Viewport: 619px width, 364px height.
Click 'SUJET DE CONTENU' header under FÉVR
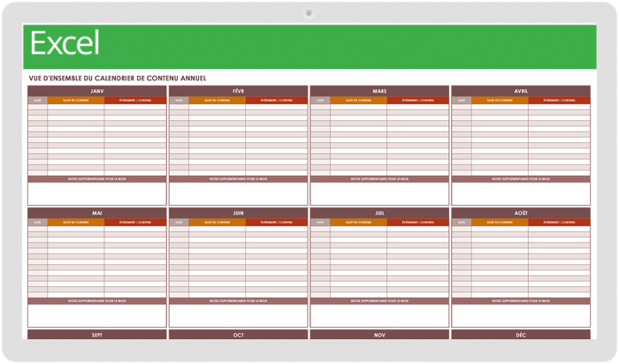point(218,101)
